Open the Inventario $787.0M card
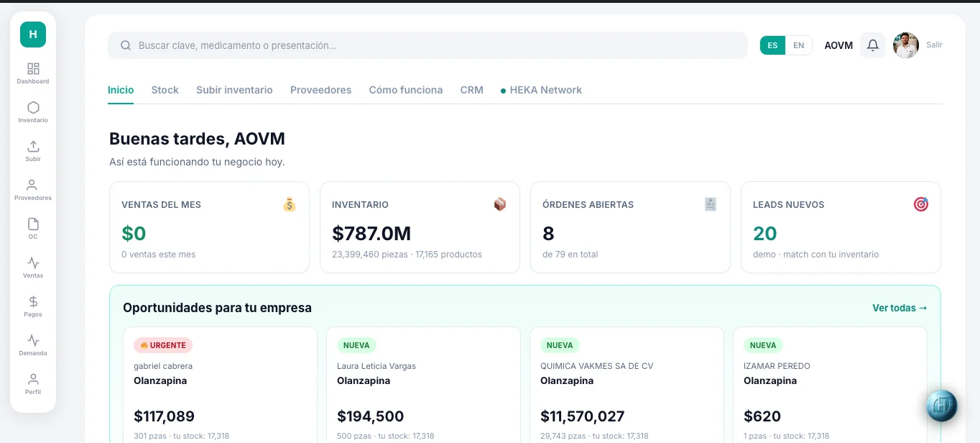This screenshot has width=980, height=443. (x=420, y=227)
